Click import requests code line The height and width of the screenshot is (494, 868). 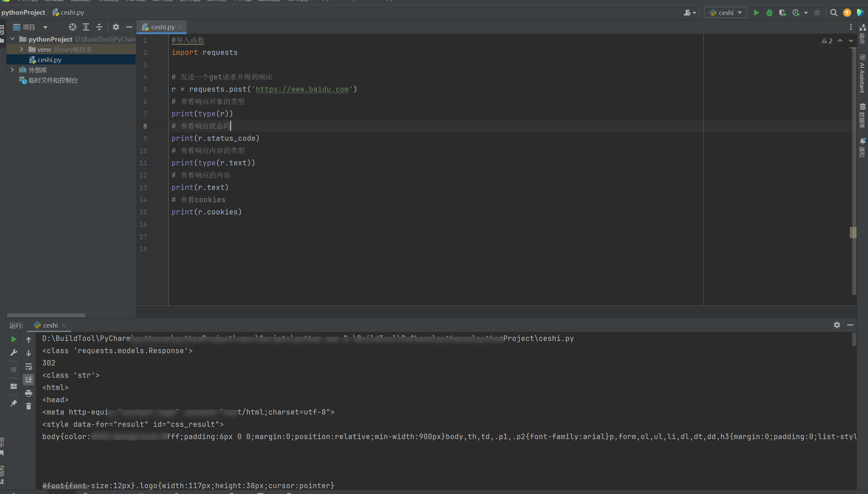tap(205, 52)
